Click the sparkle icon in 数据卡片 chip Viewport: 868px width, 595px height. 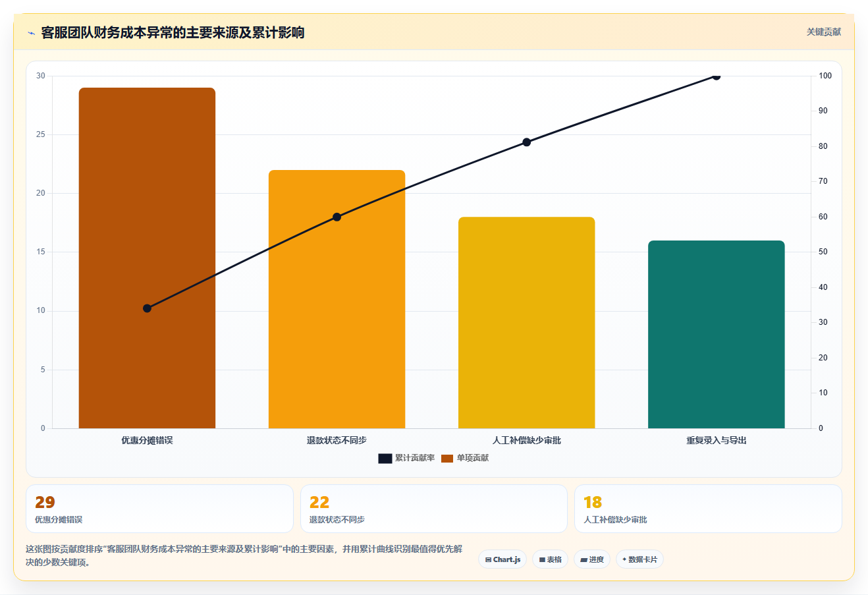[624, 559]
